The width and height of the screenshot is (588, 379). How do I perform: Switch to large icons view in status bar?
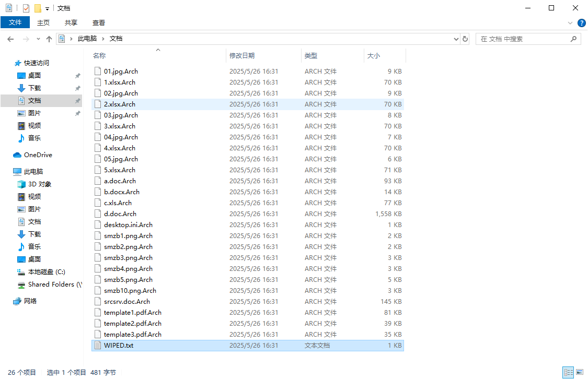coord(580,372)
